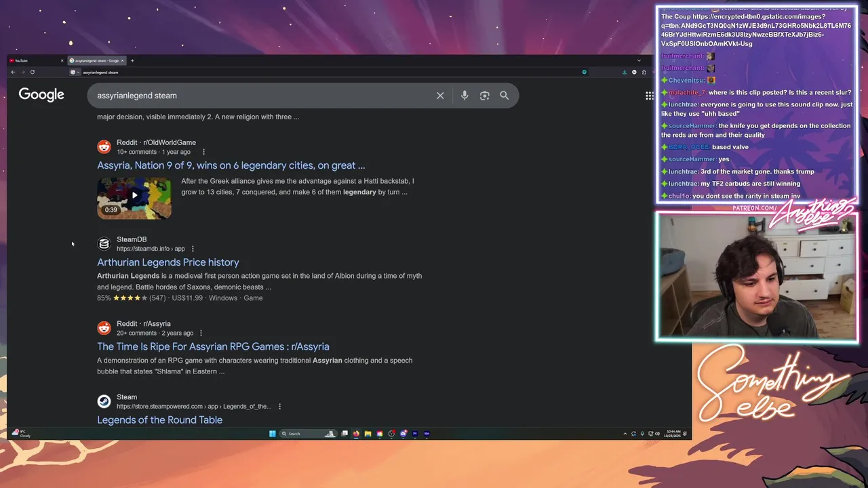Open 'Assyria, Nation 9 of 9' result link
The image size is (868, 488).
point(231,165)
